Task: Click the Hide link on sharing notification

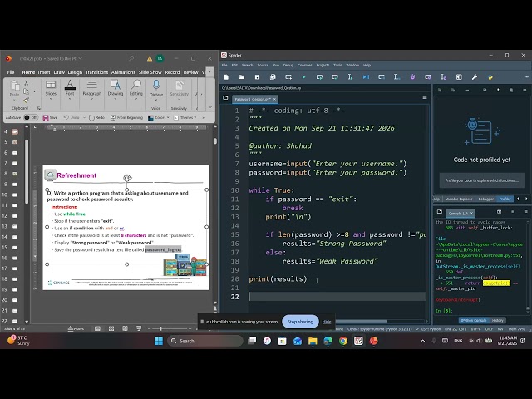Action: (327, 322)
